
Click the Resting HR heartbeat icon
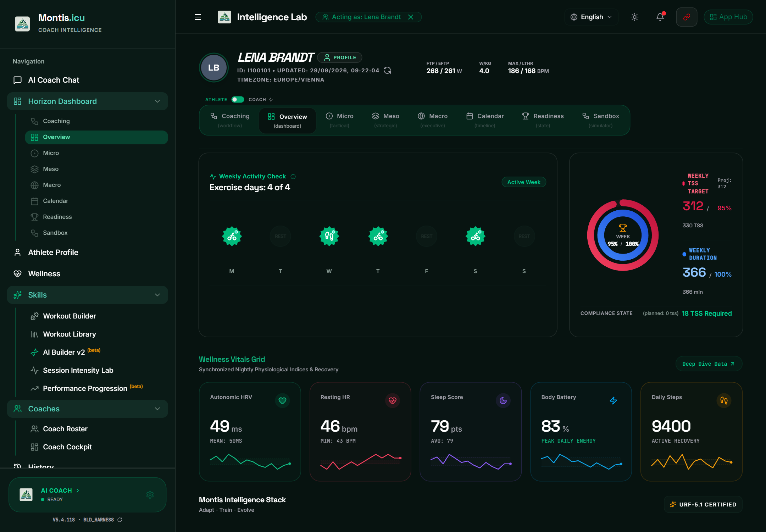tap(393, 401)
